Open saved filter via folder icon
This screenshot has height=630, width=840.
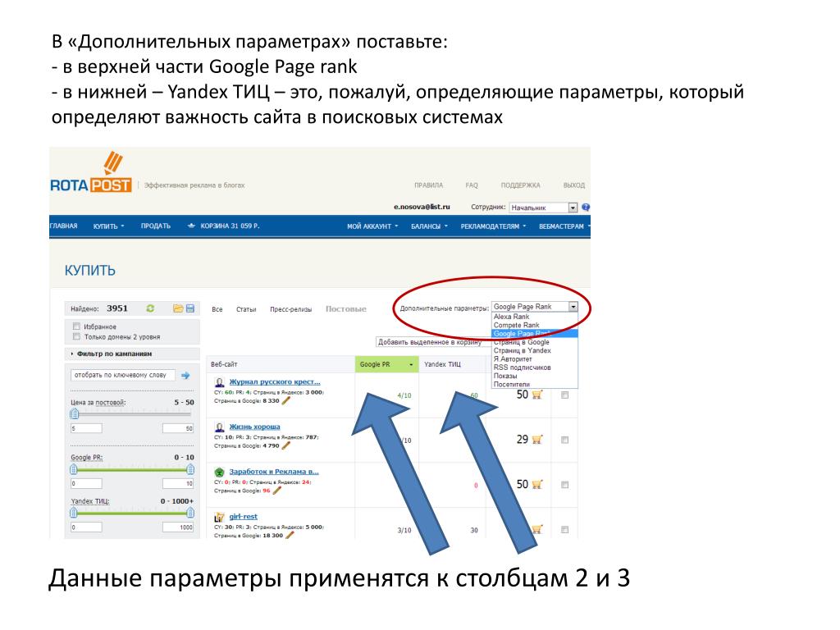(178, 308)
